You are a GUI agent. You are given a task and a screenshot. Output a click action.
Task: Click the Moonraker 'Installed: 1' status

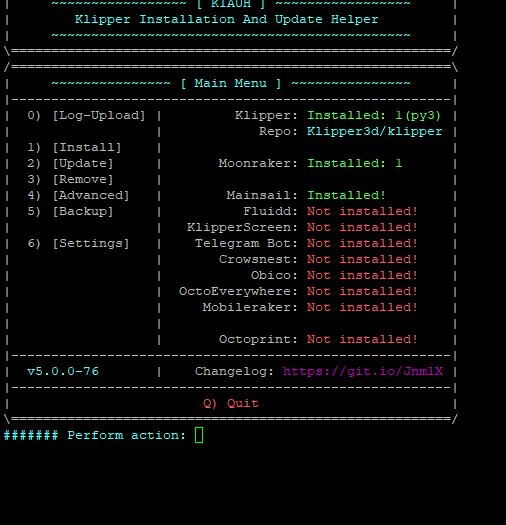355,163
